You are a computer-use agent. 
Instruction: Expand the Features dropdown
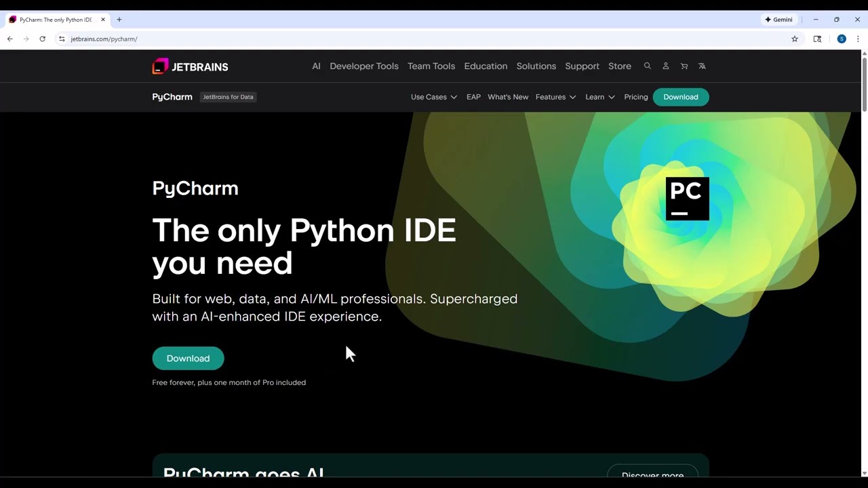555,97
